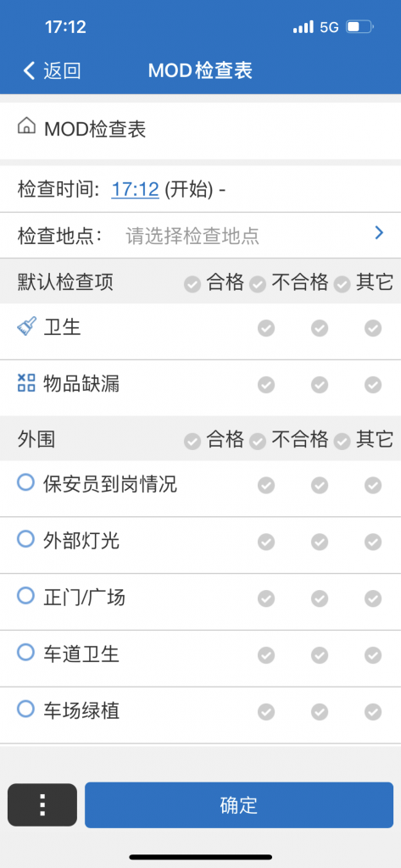Viewport: 401px width, 868px height.
Task: Open the 检查地点 chevron arrow
Action: click(x=380, y=233)
